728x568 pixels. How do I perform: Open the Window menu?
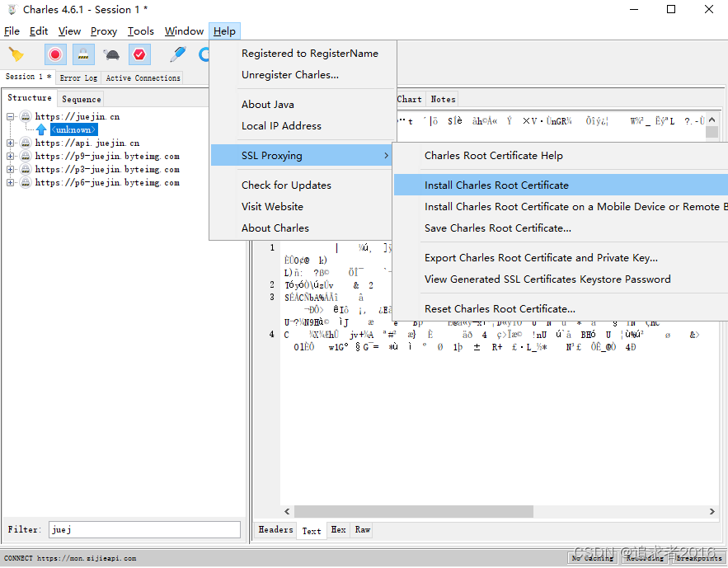[x=184, y=31]
